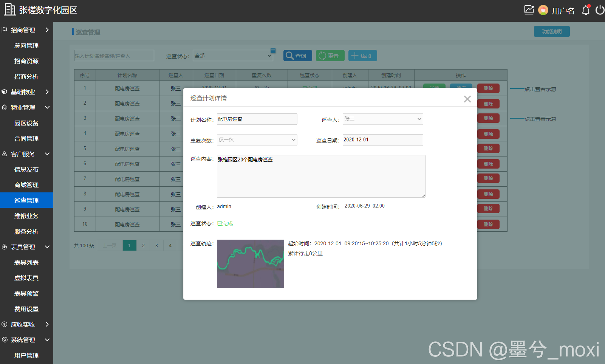Click the plan name search input
The width and height of the screenshot is (605, 364).
point(114,56)
